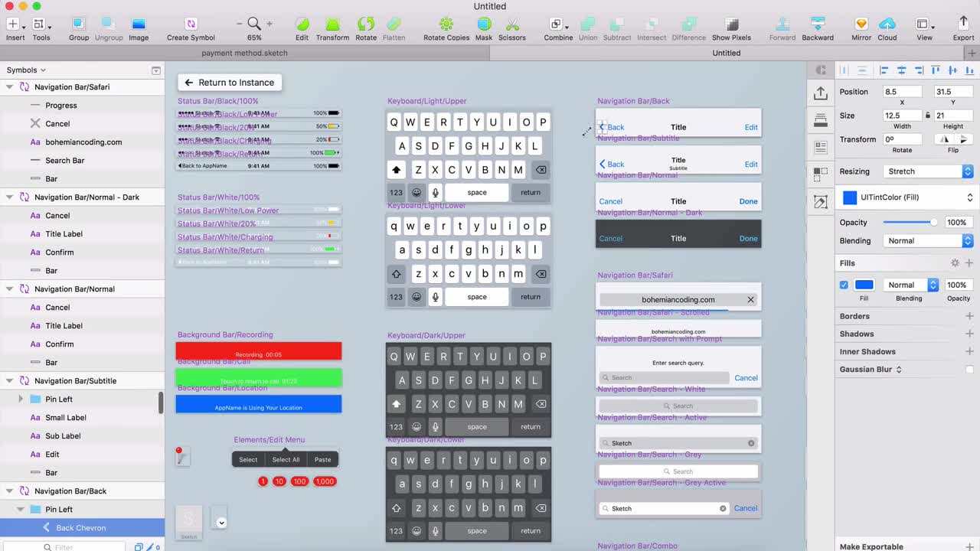
Task: Click the X position input field
Action: (x=901, y=92)
